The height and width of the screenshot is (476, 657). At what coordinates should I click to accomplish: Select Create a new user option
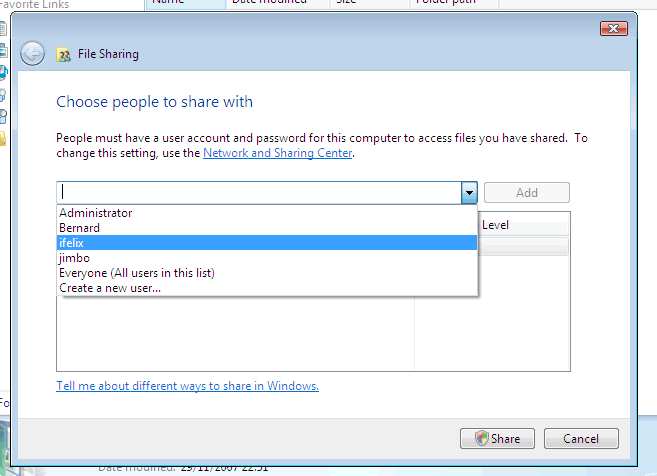(110, 288)
